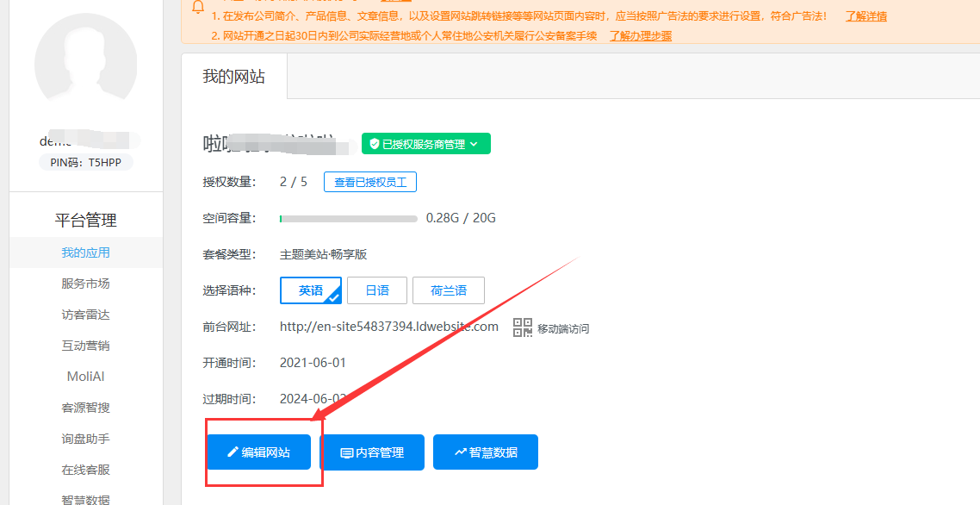
Task: Open 服务市场 from sidebar
Action: point(85,284)
